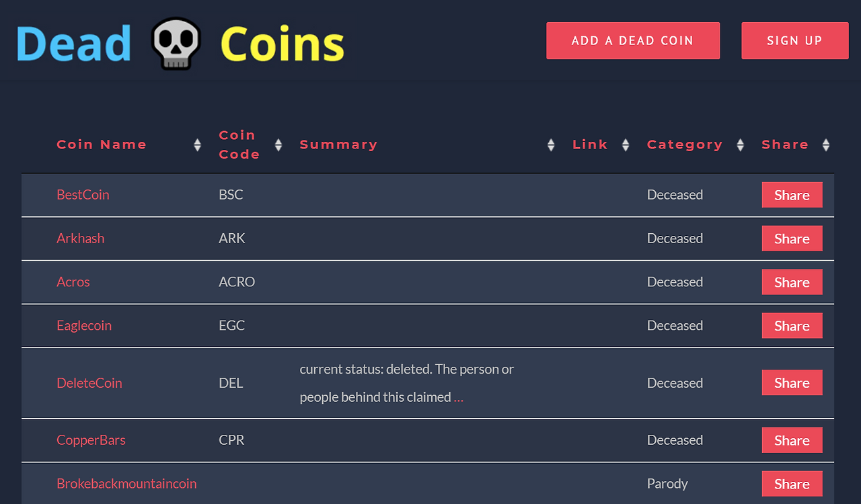Click the SIGN UP button
Screen dimensions: 861x504
(794, 40)
